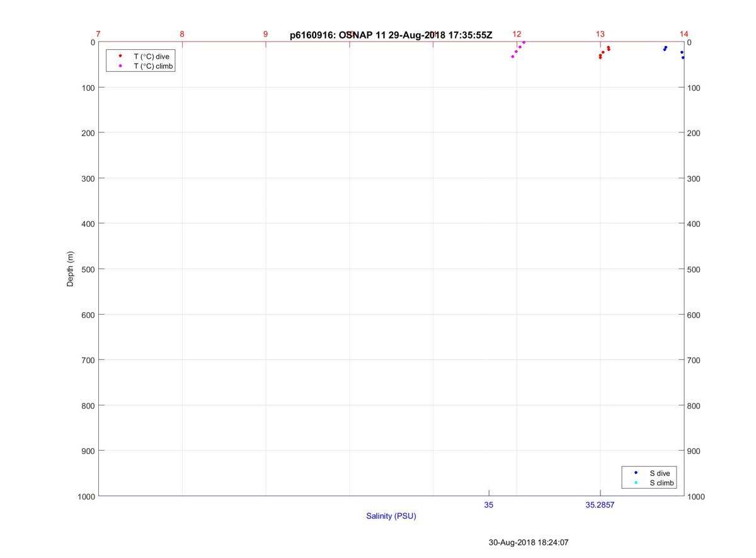Viewport: 756px width, 558px height.
Task: Click left depth tick label 1000
Action: point(86,497)
